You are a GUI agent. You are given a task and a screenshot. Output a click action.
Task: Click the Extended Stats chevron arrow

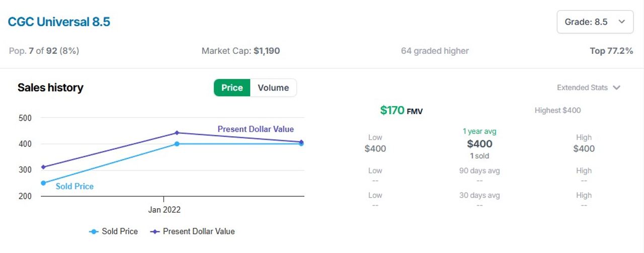pos(616,88)
